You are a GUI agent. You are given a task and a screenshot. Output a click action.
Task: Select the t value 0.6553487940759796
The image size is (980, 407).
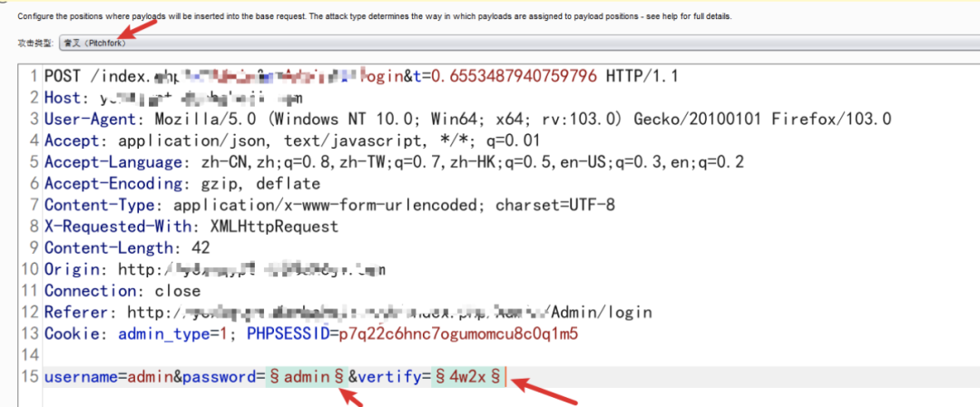(514, 77)
